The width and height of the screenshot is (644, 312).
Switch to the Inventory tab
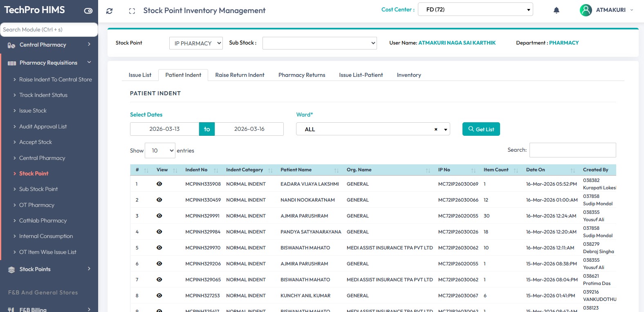click(408, 75)
